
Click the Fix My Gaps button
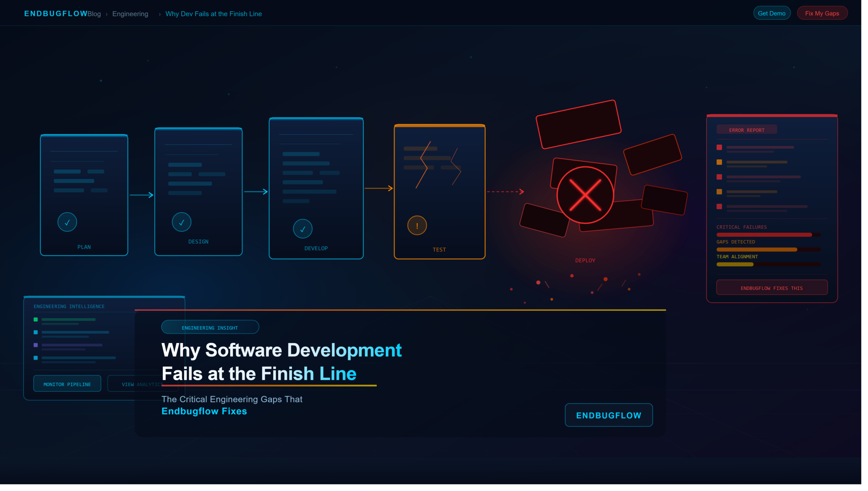(822, 13)
